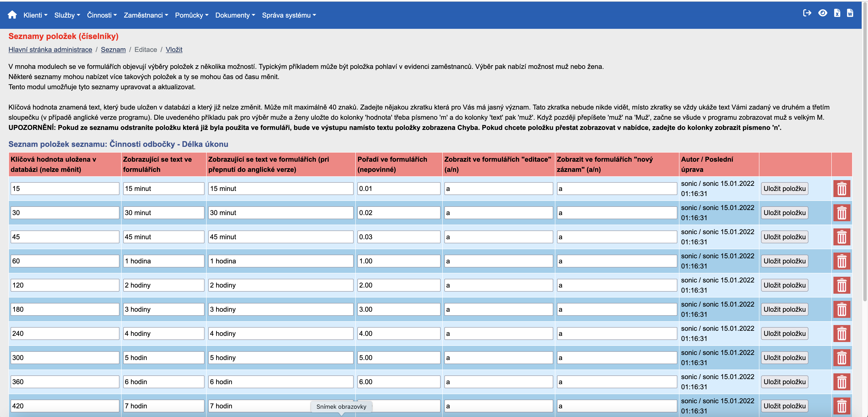Remove the 6 hodin row via trash icon

tap(841, 382)
